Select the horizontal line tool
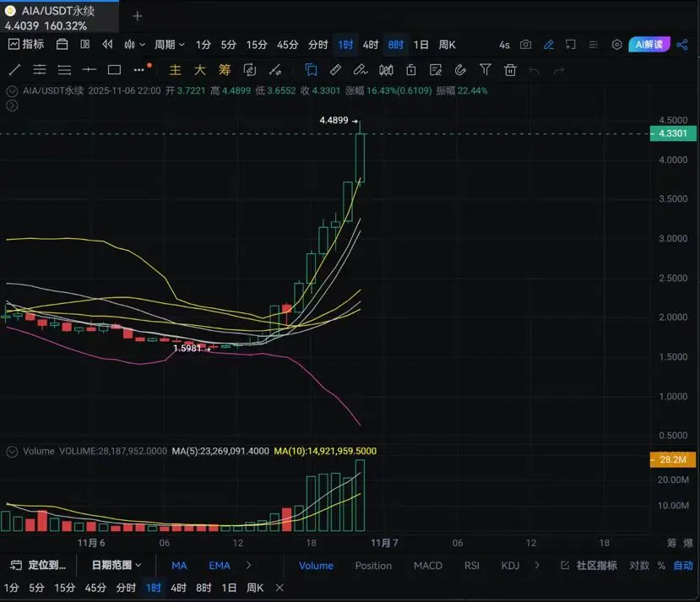The height and width of the screenshot is (602, 700). click(x=90, y=69)
